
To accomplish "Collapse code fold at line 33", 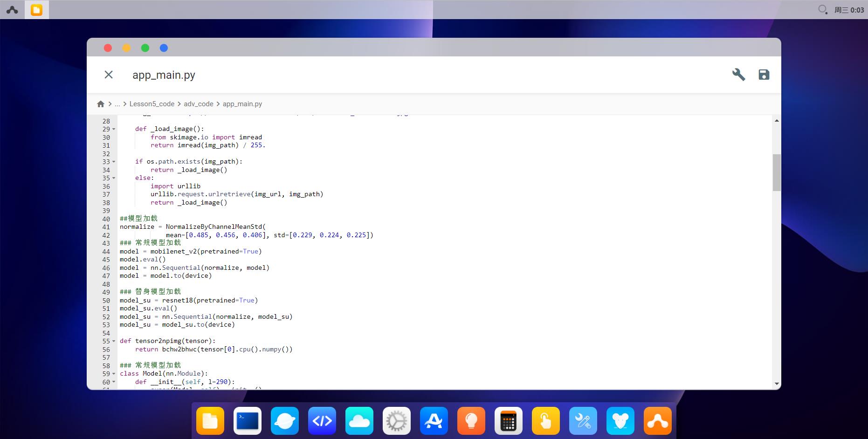I will pyautogui.click(x=114, y=162).
